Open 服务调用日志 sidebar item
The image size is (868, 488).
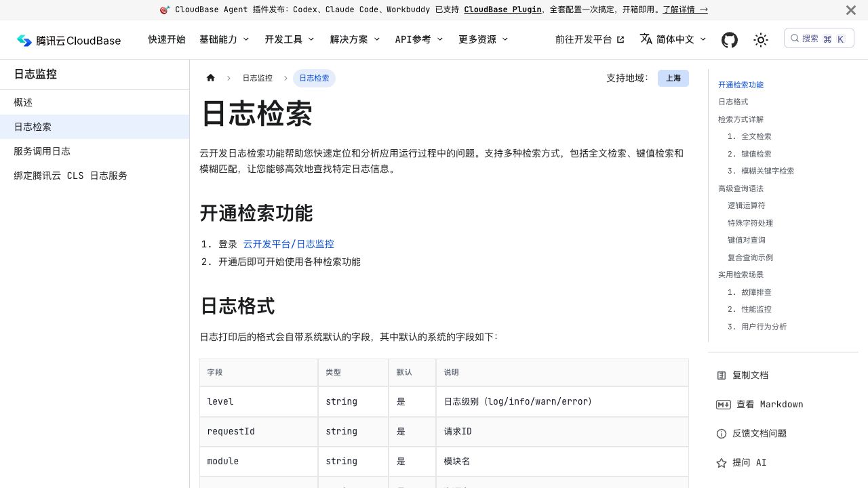tap(94, 151)
